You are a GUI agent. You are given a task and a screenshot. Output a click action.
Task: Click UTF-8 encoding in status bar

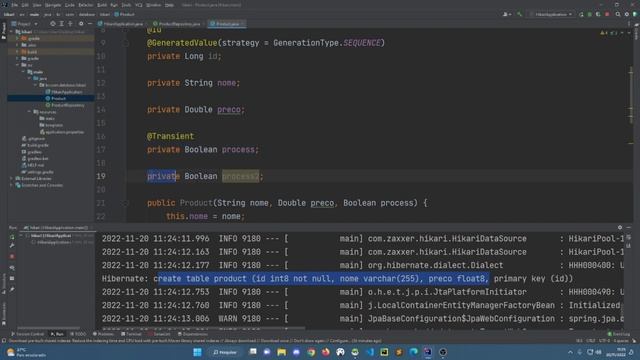pos(604,340)
